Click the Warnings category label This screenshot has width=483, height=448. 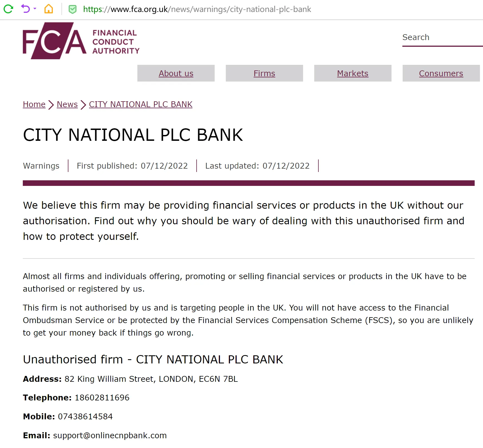41,166
